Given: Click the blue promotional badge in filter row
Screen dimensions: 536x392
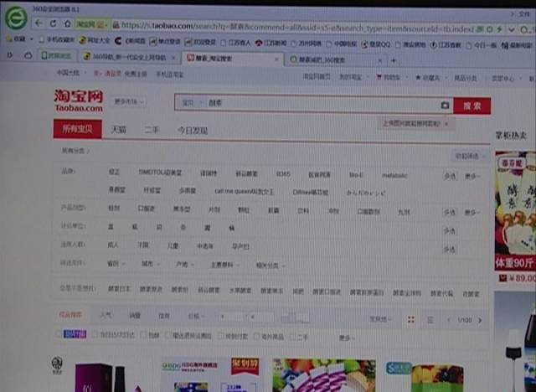Looking at the screenshot, I should [x=75, y=334].
